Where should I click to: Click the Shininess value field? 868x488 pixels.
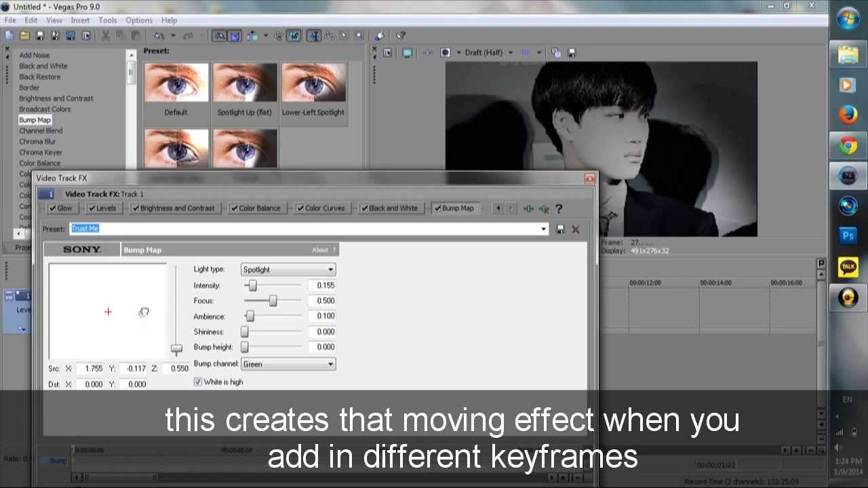pyautogui.click(x=322, y=332)
